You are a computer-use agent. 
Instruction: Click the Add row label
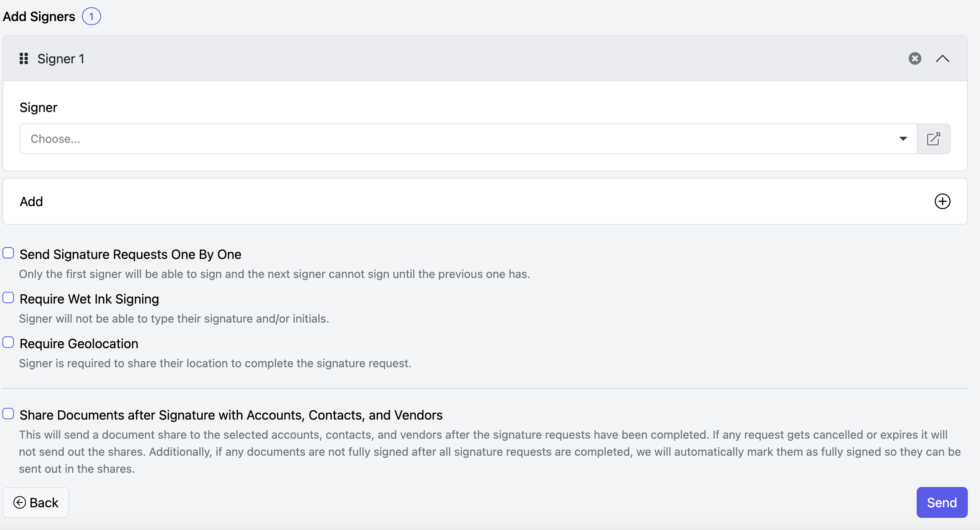[x=31, y=201]
